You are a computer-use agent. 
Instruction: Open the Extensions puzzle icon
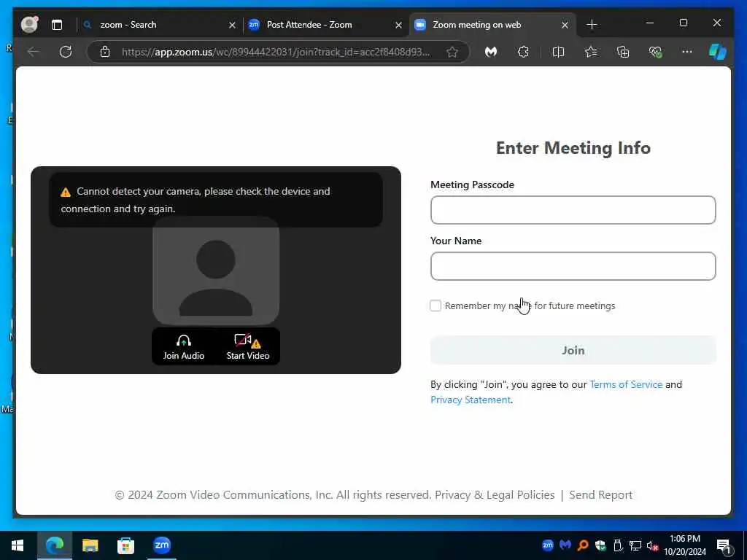pyautogui.click(x=523, y=52)
